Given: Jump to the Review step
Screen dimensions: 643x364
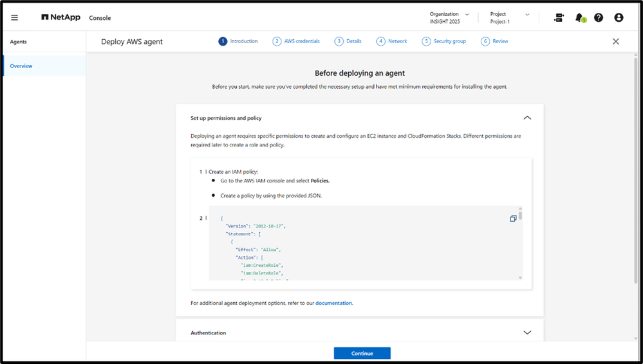Looking at the screenshot, I should coord(494,41).
